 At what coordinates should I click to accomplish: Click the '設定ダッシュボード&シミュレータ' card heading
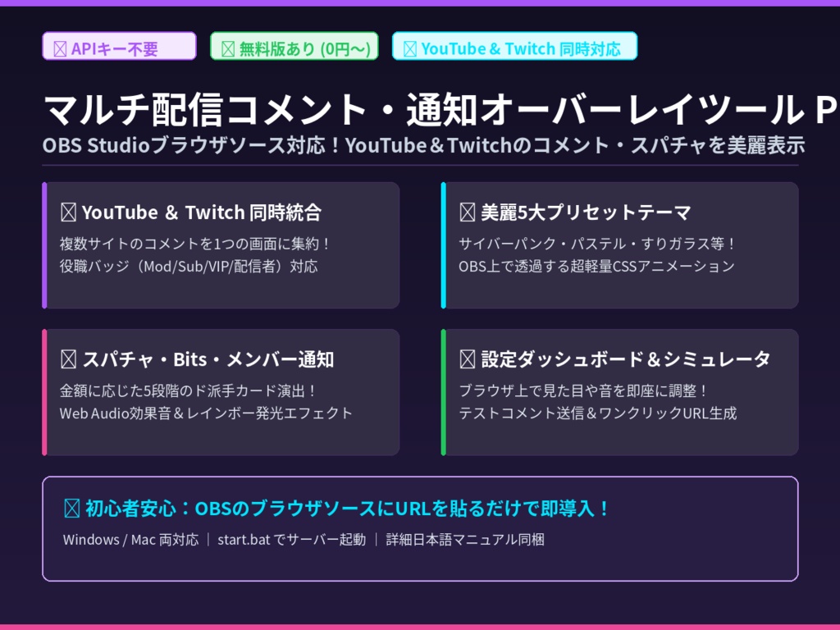[625, 359]
